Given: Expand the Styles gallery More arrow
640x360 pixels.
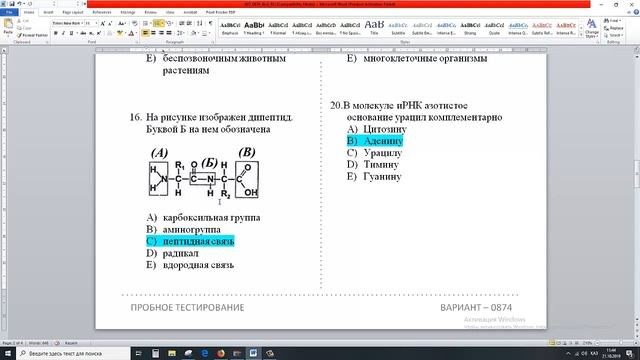Looking at the screenshot, I should click(581, 36).
